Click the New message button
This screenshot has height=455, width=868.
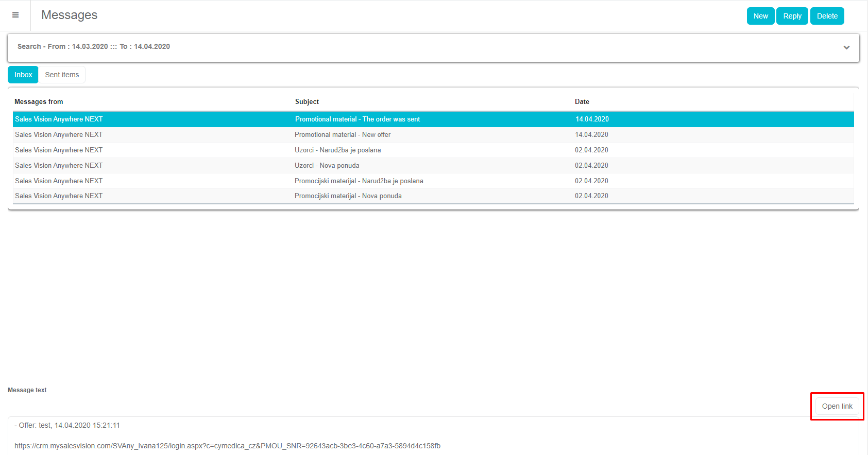coord(760,16)
